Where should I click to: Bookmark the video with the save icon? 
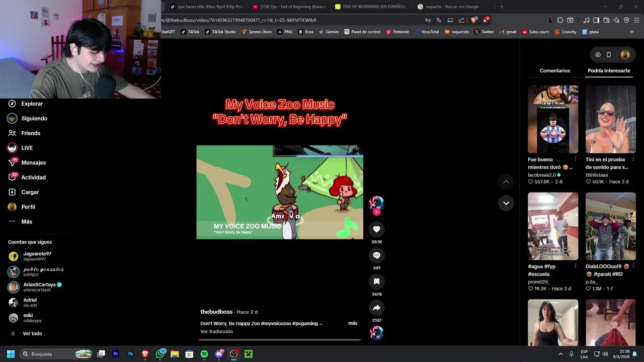click(x=376, y=282)
